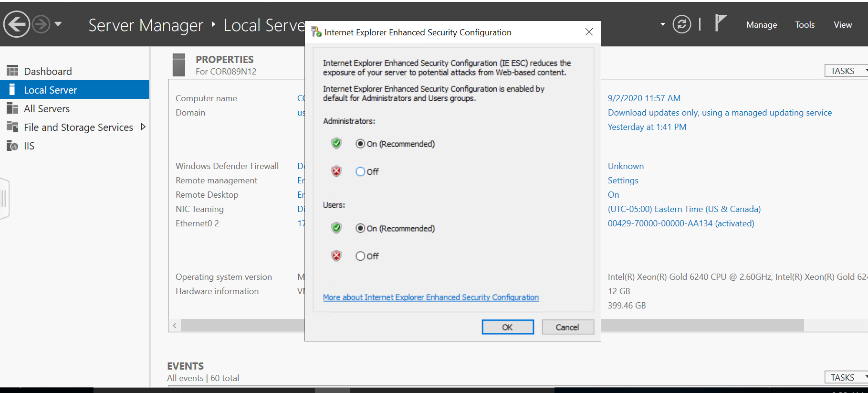
Task: Select Administrators On (Recommended) radio
Action: click(x=360, y=144)
